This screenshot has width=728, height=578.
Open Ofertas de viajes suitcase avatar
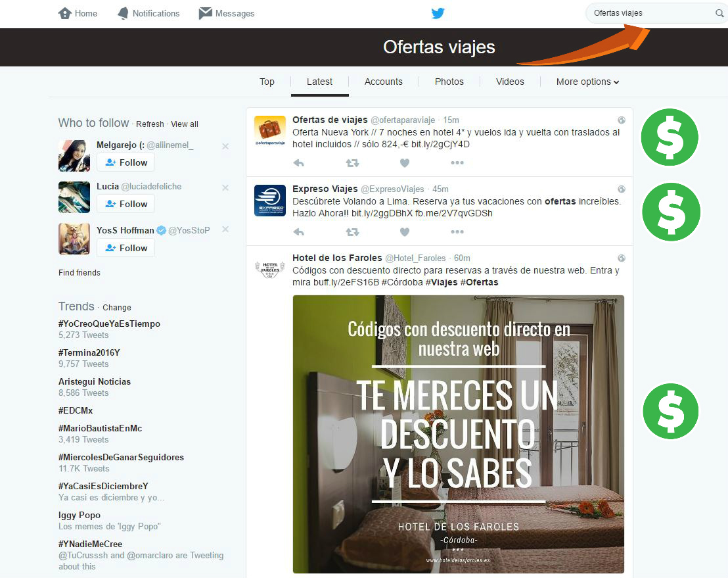pyautogui.click(x=270, y=131)
